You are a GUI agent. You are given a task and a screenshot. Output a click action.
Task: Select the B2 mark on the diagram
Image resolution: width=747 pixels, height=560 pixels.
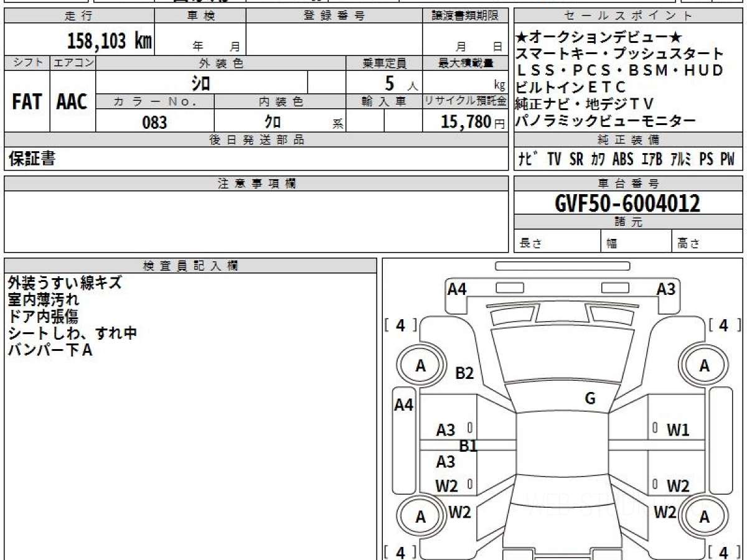464,373
